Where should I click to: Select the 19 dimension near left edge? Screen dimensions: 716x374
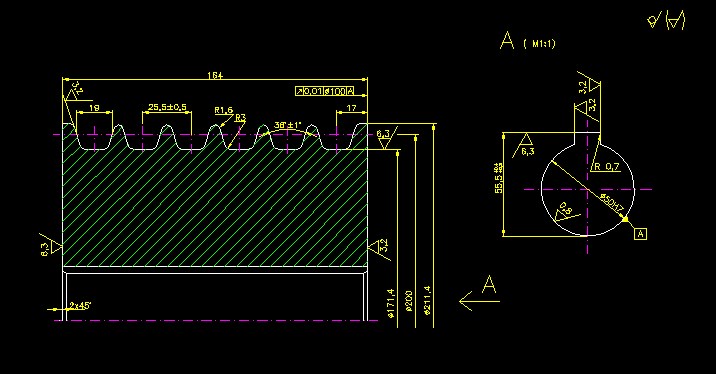click(94, 108)
